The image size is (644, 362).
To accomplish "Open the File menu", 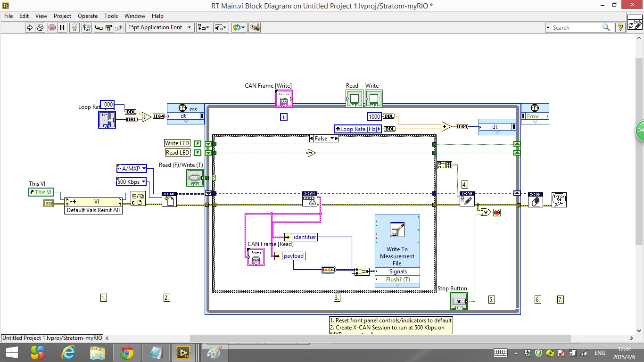I will click(x=8, y=16).
